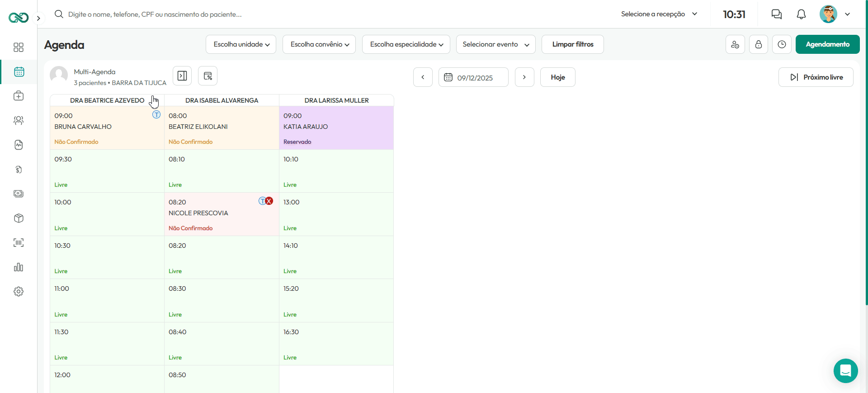This screenshot has height=393, width=868.
Task: Select the DRA ISABEL ALVARENGA column header
Action: click(x=222, y=100)
